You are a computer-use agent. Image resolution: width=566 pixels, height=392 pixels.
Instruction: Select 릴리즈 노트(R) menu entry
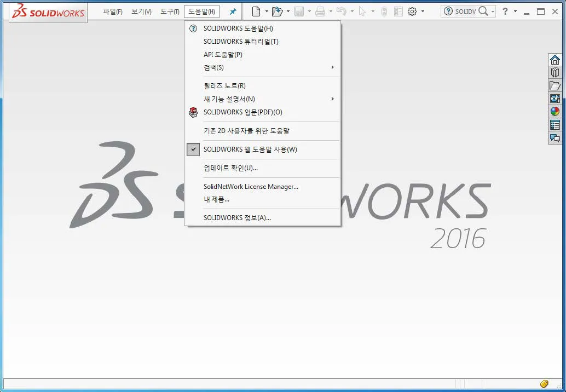[263, 86]
